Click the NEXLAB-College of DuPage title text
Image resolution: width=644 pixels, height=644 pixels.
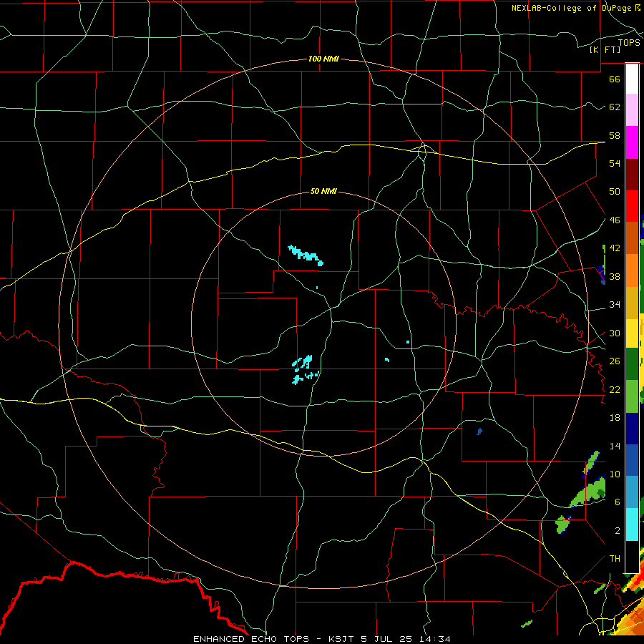coord(575,8)
